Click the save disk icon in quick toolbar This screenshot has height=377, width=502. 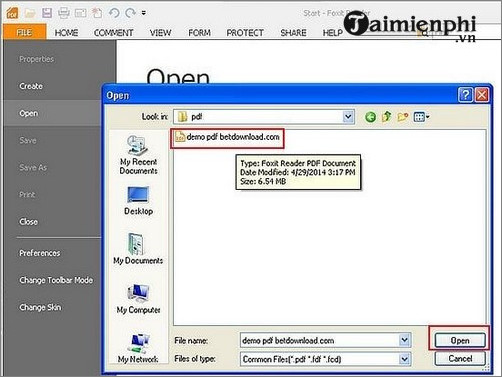coord(47,13)
